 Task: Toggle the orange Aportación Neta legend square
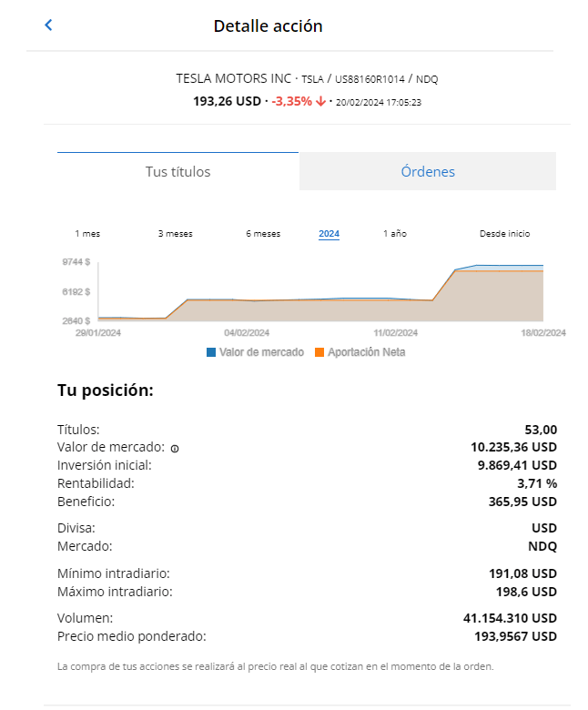coord(319,352)
